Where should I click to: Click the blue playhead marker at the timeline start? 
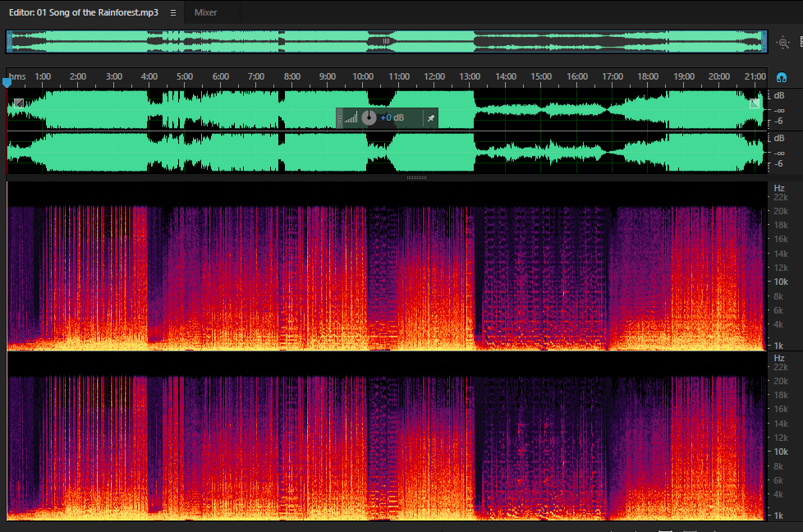coord(7,82)
